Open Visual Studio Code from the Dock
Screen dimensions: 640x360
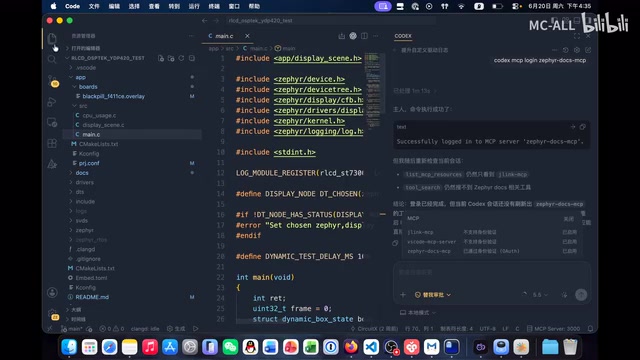click(371, 347)
